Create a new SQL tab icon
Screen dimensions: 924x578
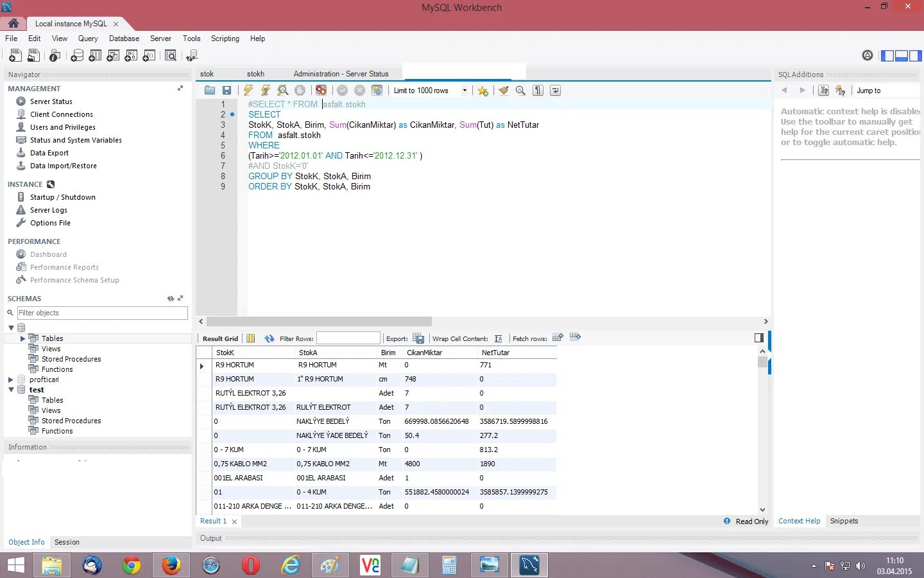coord(15,56)
